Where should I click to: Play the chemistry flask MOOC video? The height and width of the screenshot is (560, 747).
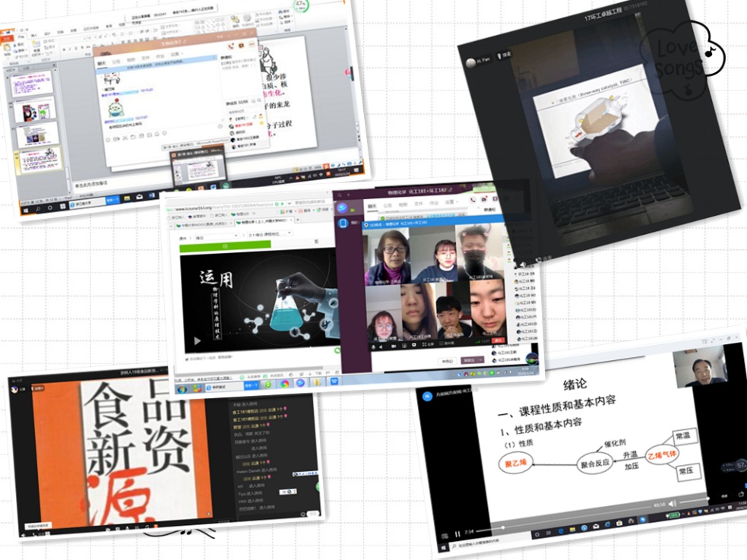point(198,340)
